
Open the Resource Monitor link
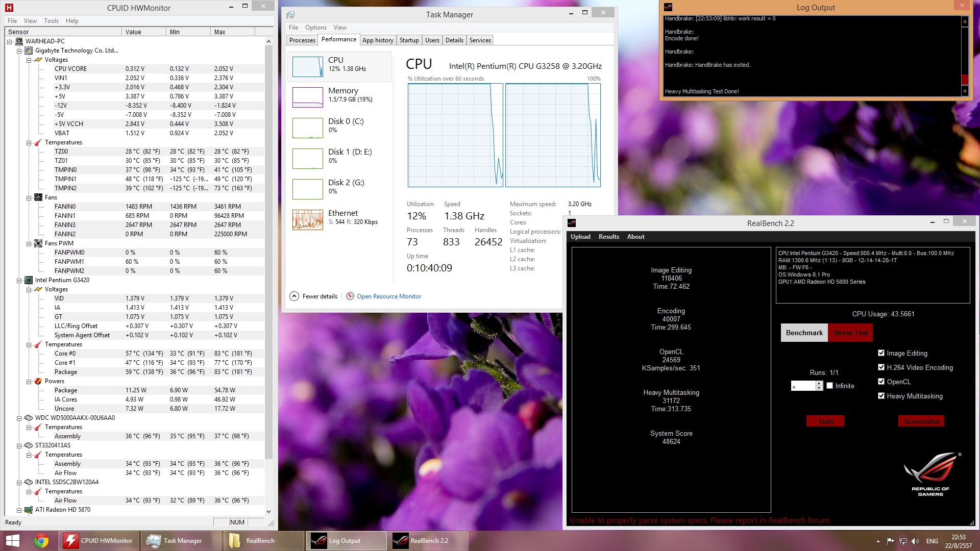(389, 296)
